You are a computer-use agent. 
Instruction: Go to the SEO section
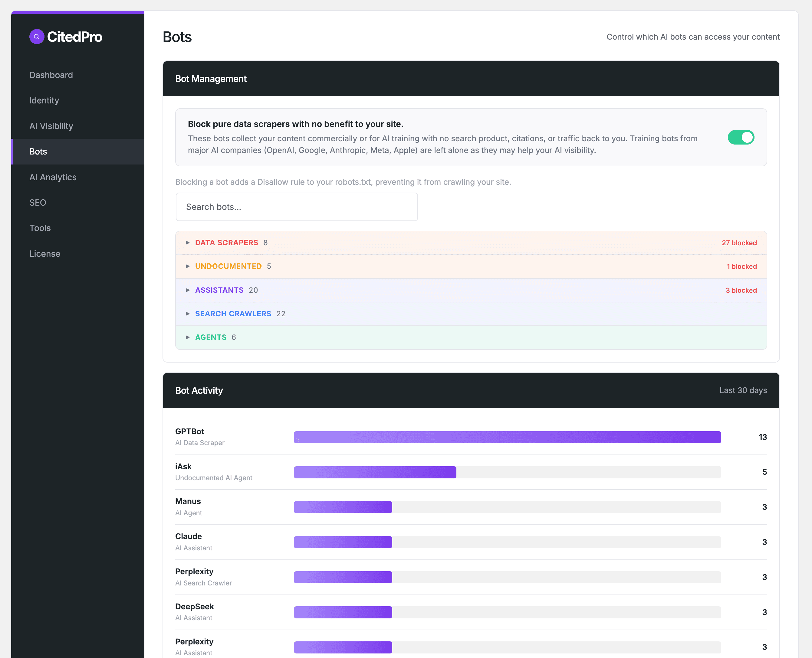(38, 202)
